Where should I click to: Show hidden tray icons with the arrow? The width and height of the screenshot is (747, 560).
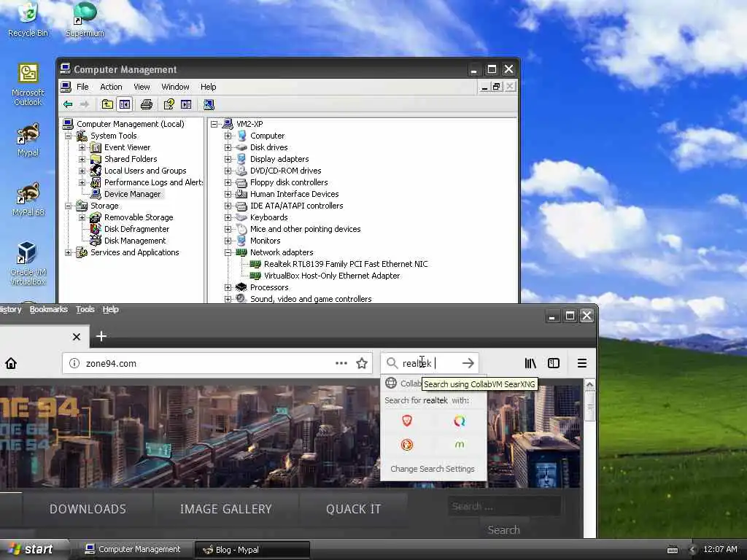[692, 550]
